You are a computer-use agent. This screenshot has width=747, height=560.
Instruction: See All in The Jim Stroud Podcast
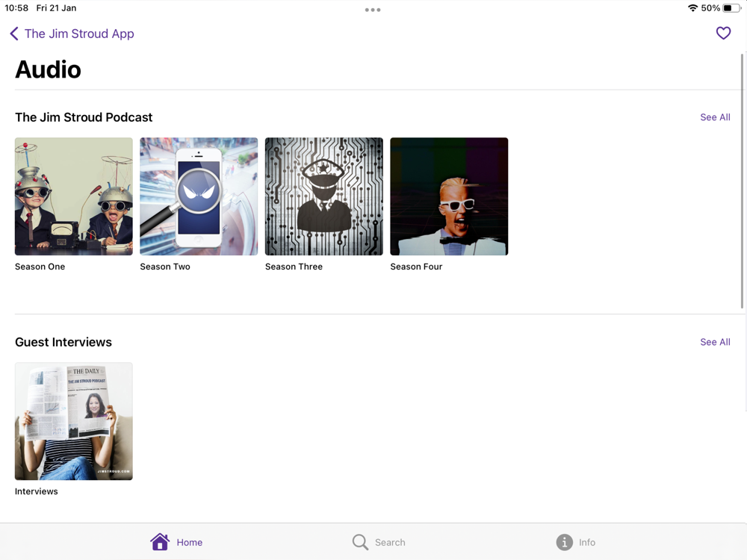tap(715, 117)
